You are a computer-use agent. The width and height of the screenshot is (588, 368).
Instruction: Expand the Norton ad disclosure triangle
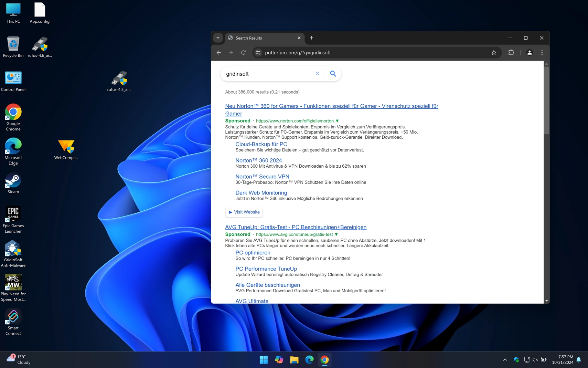click(338, 121)
